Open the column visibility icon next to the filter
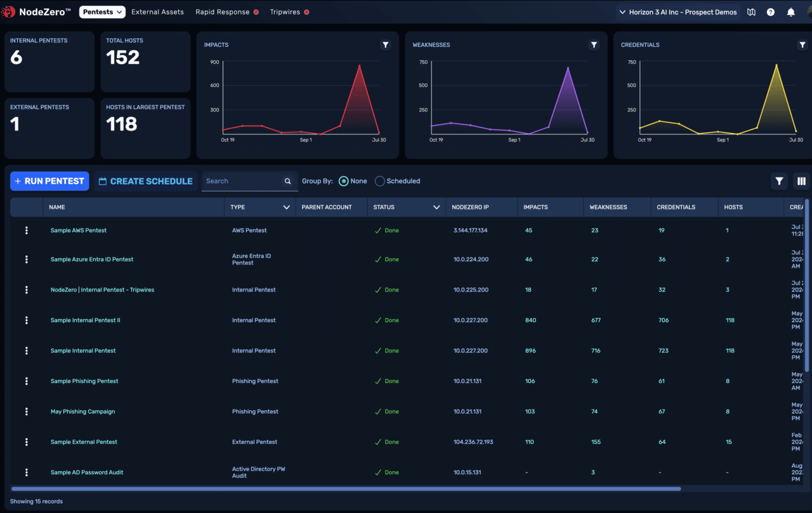The height and width of the screenshot is (513, 812). coord(801,181)
